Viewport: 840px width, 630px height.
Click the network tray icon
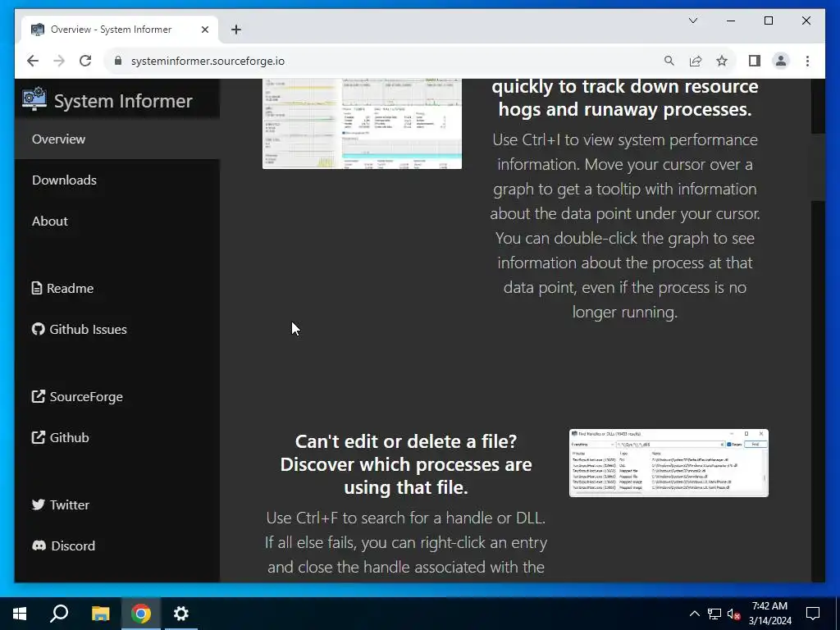tap(714, 614)
